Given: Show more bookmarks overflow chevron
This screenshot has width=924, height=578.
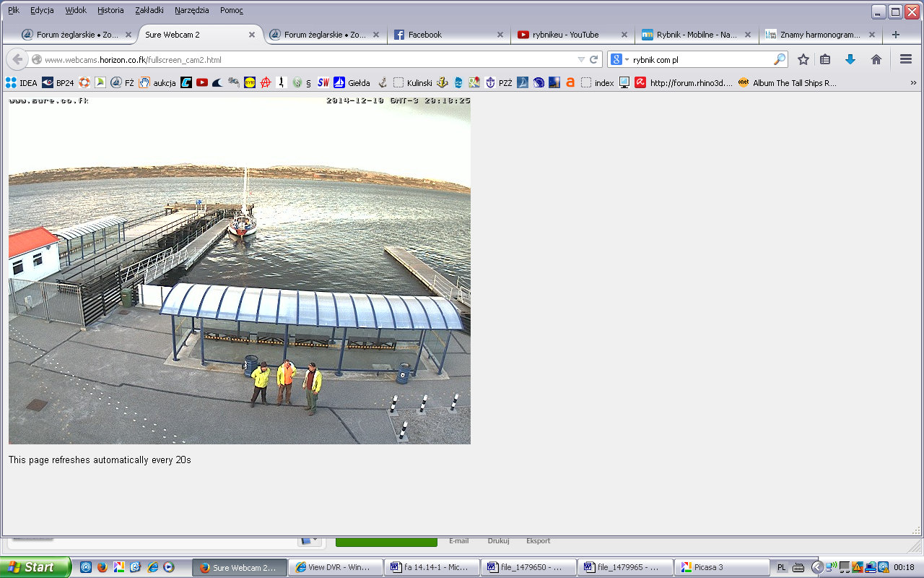Looking at the screenshot, I should coord(913,83).
